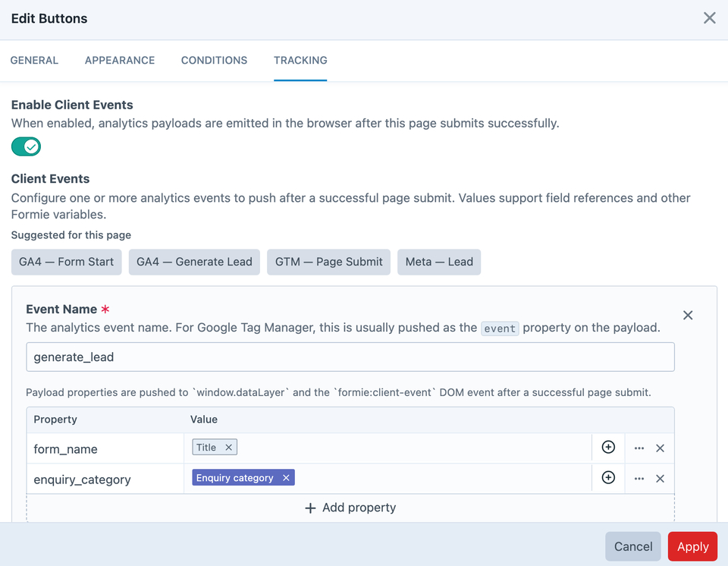
Task: Open more options for form_name row
Action: [x=639, y=448]
